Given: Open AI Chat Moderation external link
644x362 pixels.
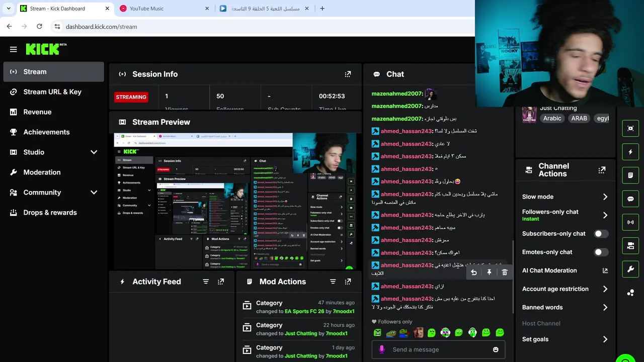Looking at the screenshot, I should click(x=605, y=270).
